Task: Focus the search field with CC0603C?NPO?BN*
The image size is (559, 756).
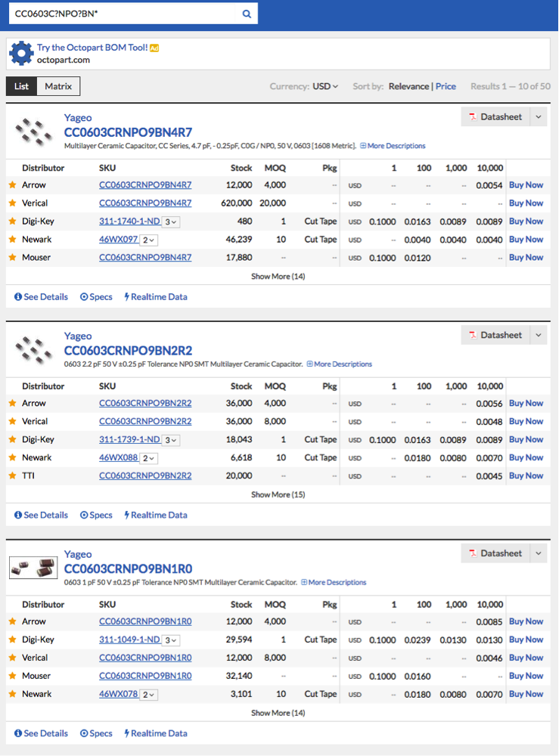Action: coord(123,14)
